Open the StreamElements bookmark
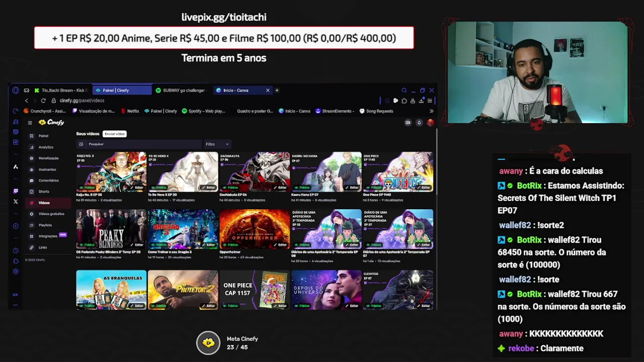This screenshot has width=644, height=362. click(x=335, y=111)
